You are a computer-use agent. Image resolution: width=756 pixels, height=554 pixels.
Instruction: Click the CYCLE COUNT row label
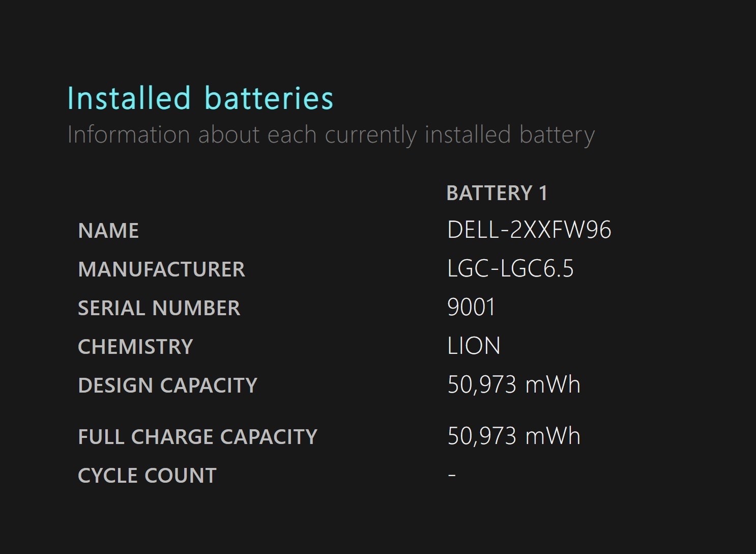point(147,476)
